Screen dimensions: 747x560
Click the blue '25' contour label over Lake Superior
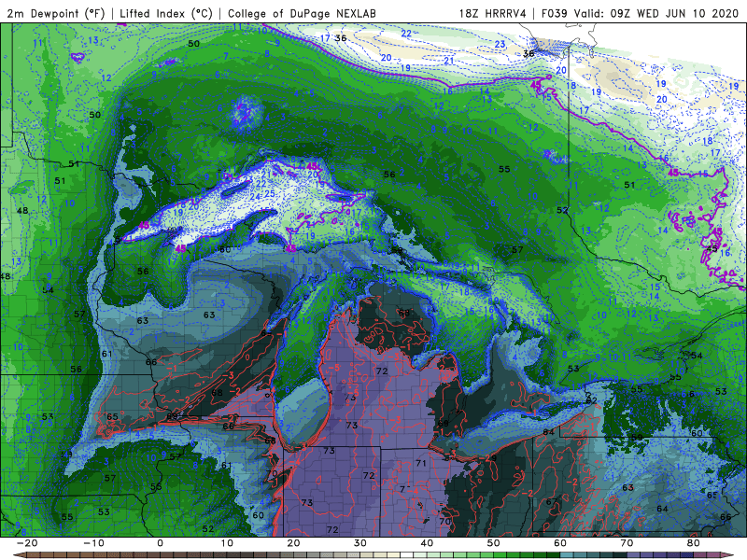(x=270, y=194)
